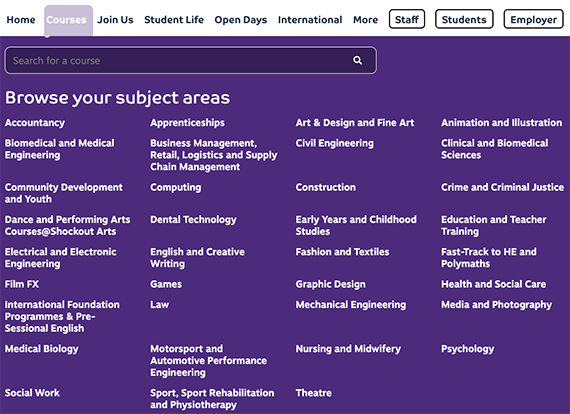The height and width of the screenshot is (414, 570).
Task: Browse the Dental Technology subject area
Action: (193, 220)
